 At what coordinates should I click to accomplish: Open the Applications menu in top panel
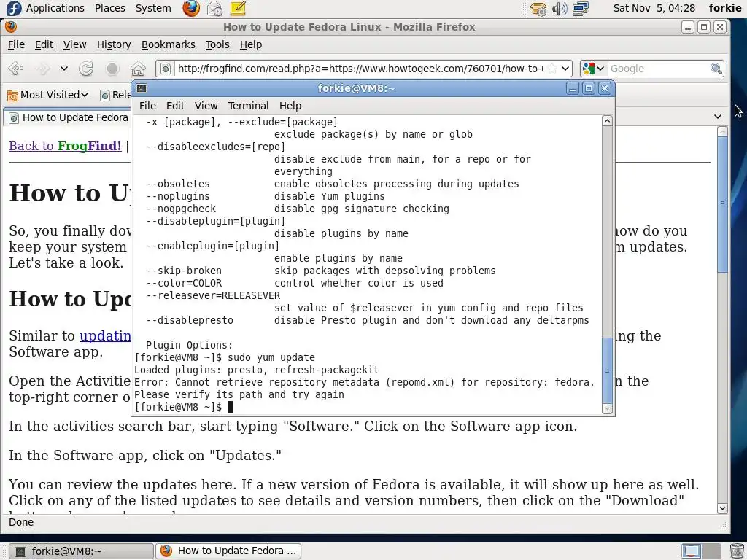coord(55,8)
